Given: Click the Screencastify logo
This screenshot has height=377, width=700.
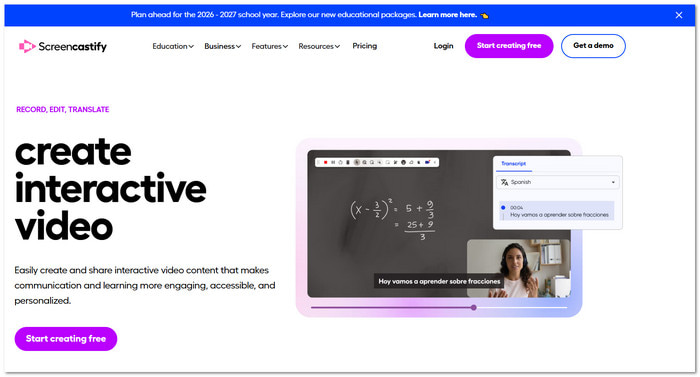Looking at the screenshot, I should pyautogui.click(x=62, y=46).
